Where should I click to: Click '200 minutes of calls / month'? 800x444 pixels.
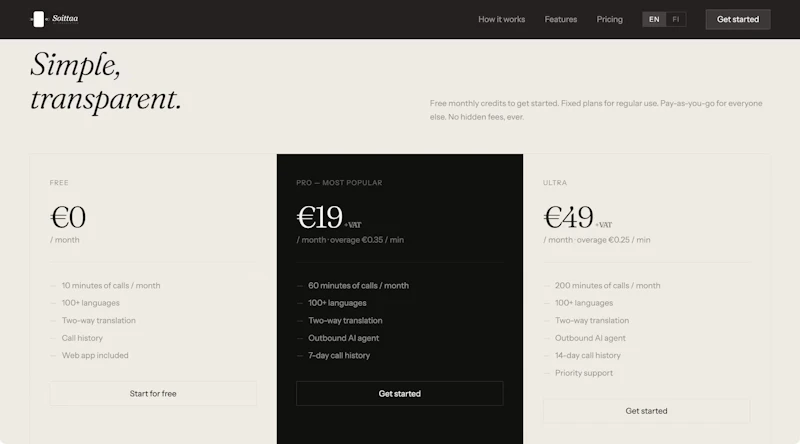tap(608, 286)
